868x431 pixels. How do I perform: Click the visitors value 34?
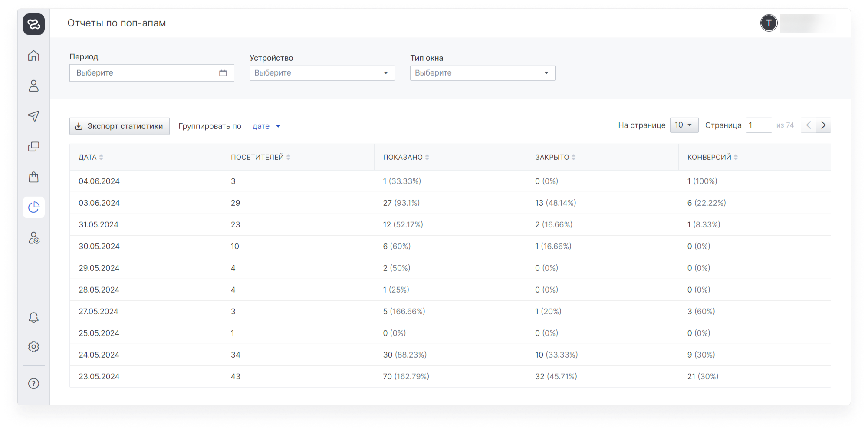(x=236, y=355)
